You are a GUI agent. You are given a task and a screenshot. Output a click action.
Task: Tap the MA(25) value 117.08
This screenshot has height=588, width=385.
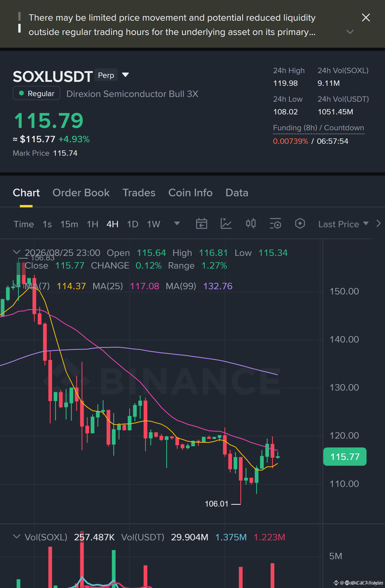(x=144, y=286)
